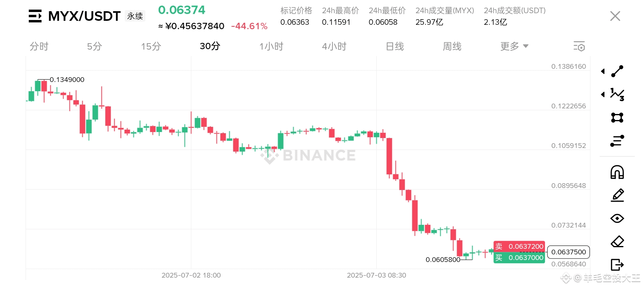This screenshot has height=288, width=644.
Task: Expand line tool options arrow
Action: [603, 71]
